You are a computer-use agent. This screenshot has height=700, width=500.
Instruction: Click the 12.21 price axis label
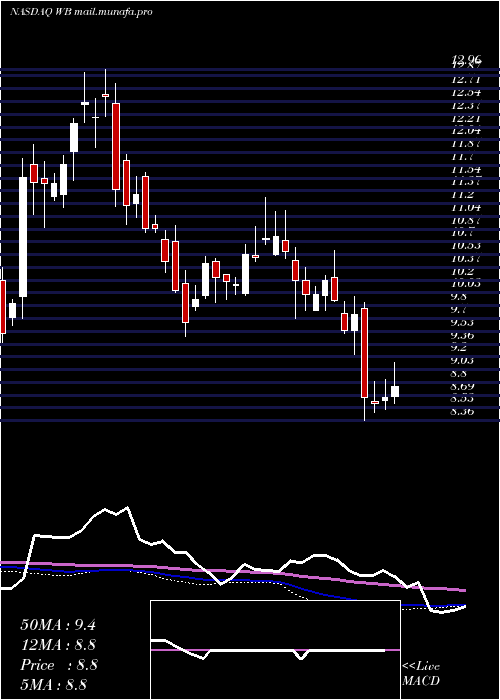click(x=466, y=118)
